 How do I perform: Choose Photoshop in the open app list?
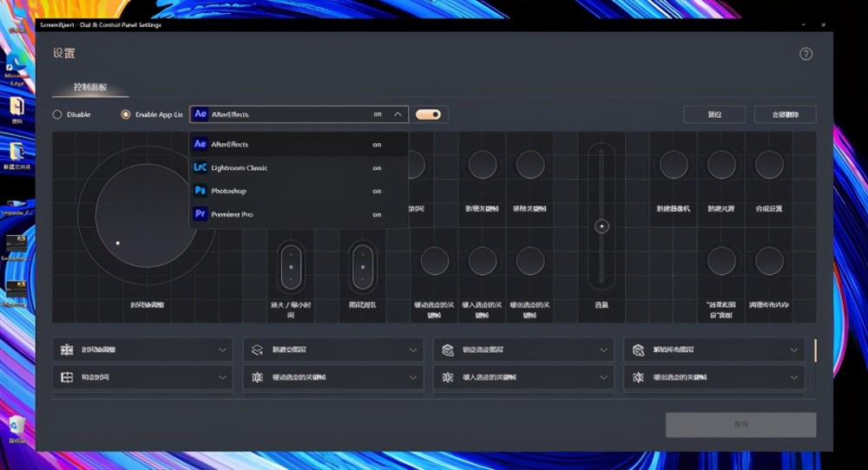[x=299, y=191]
